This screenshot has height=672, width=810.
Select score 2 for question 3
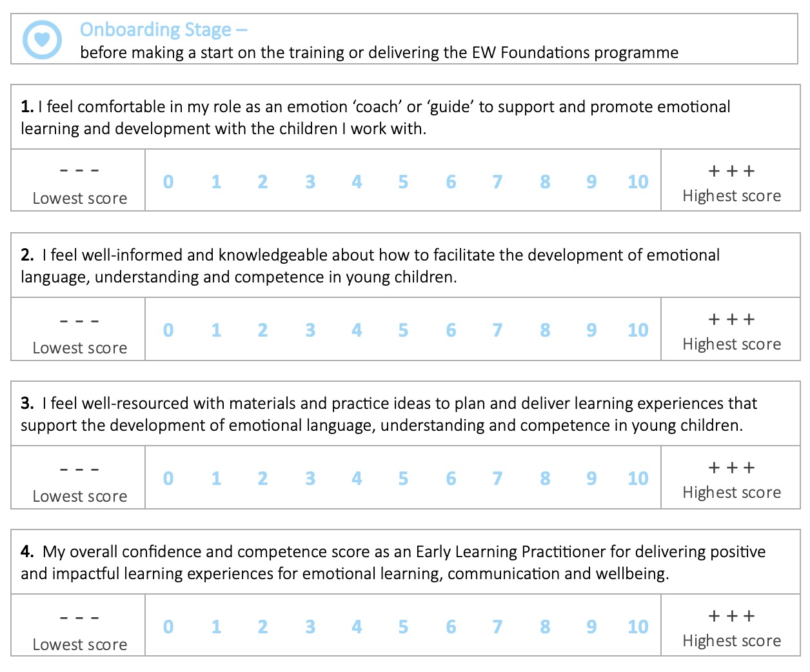point(262,479)
